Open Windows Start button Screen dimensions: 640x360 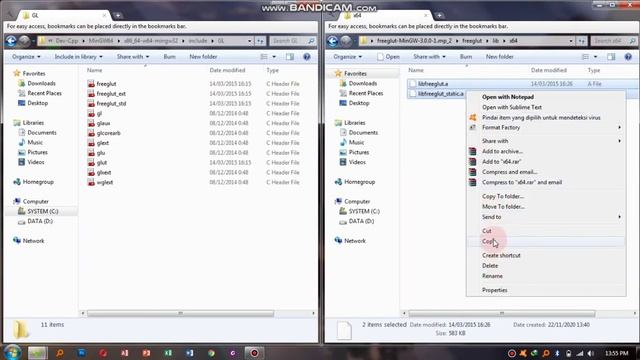click(13, 353)
